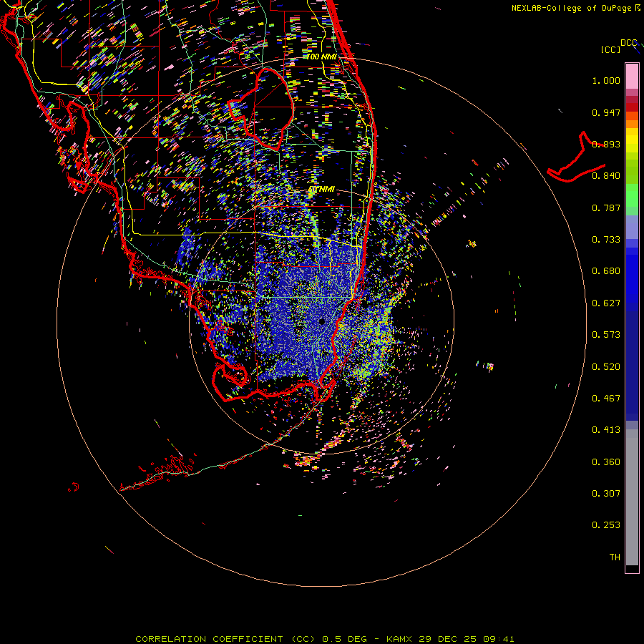The image size is (644, 644).
Task: Click the 1.000 value on the color scale
Action: pyautogui.click(x=606, y=80)
